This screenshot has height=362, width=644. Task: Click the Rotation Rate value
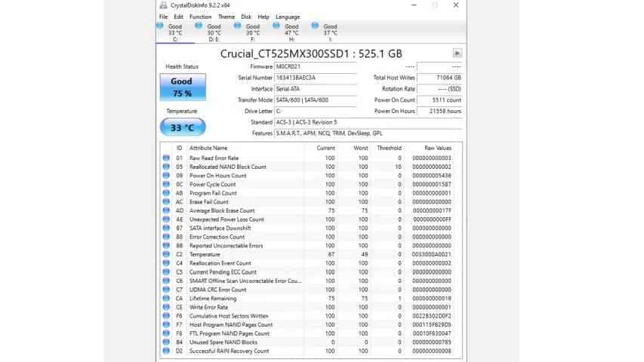(439, 89)
